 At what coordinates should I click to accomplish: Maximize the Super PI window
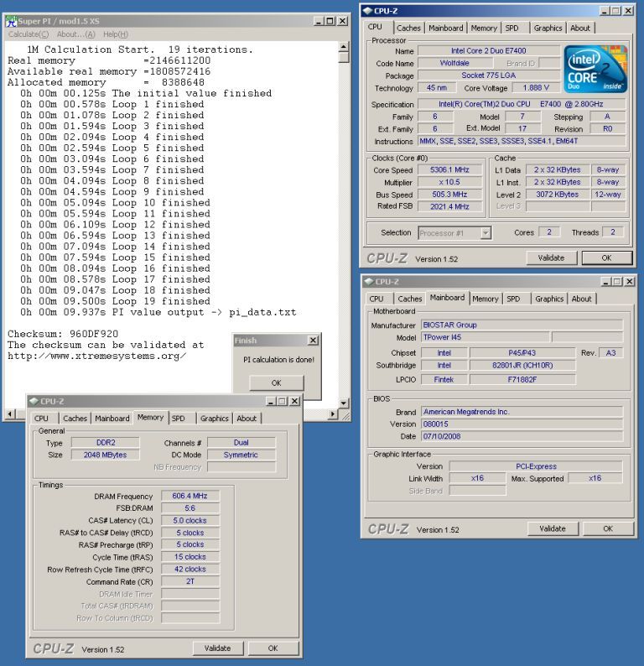pyautogui.click(x=330, y=21)
